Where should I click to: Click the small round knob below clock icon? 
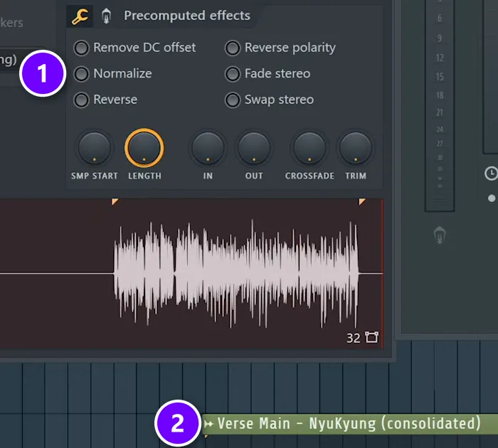point(492,198)
